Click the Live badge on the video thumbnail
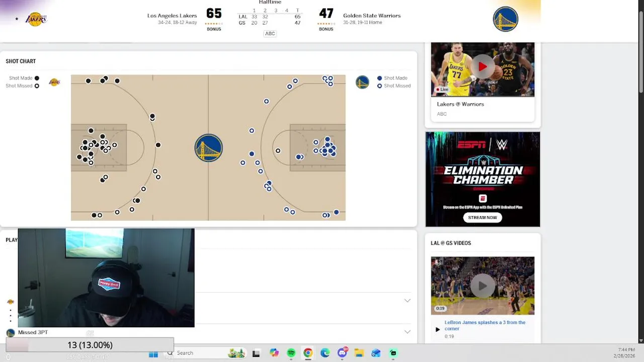 (x=442, y=89)
